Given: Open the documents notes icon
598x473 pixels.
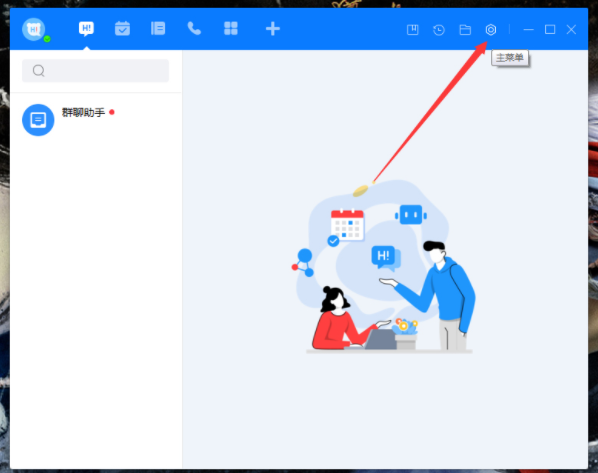Looking at the screenshot, I should [x=158, y=29].
